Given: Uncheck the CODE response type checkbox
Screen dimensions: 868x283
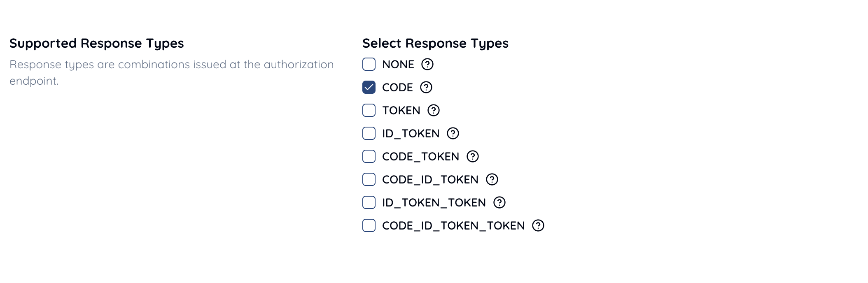Looking at the screenshot, I should pyautogui.click(x=369, y=87).
